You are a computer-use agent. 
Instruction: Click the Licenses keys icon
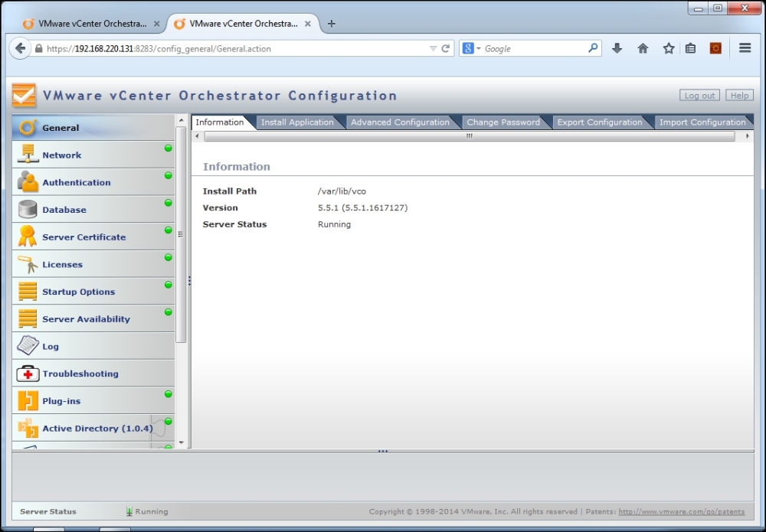pos(28,264)
